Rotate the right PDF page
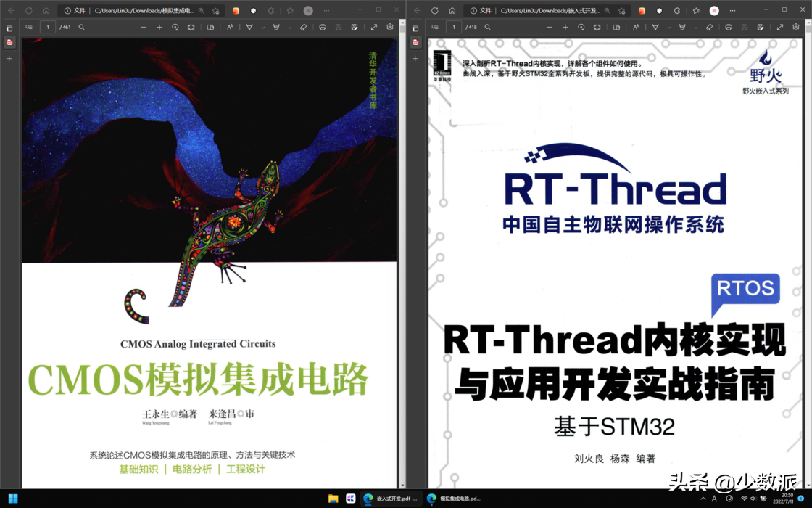This screenshot has width=812, height=508. tap(583, 27)
